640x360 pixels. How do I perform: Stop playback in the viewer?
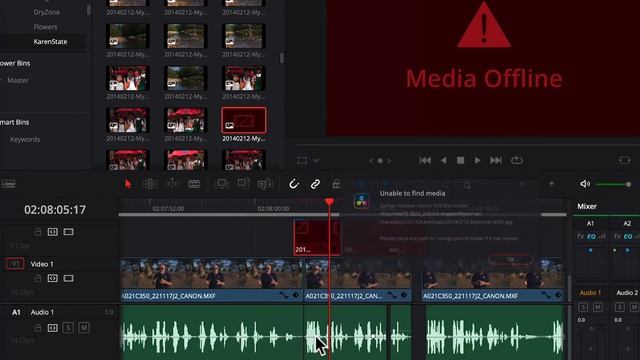click(460, 160)
